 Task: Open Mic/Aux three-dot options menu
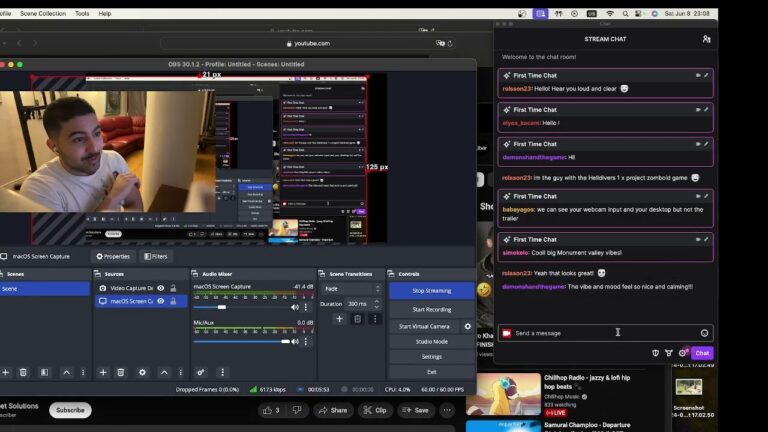307,341
